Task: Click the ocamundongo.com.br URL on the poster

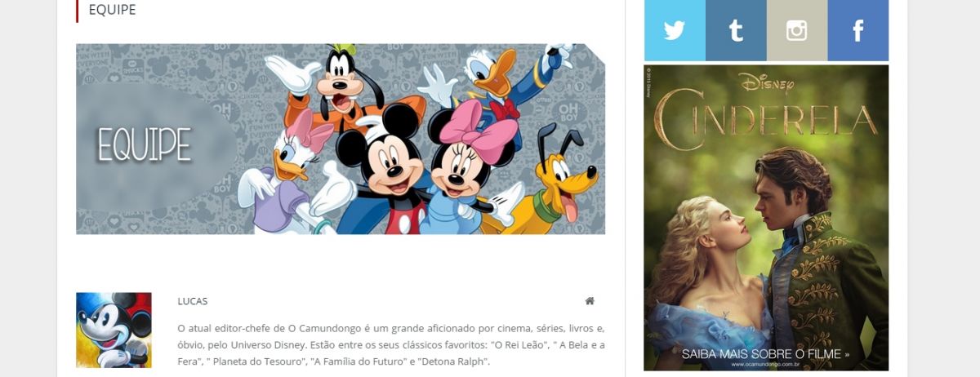Action: [x=765, y=365]
